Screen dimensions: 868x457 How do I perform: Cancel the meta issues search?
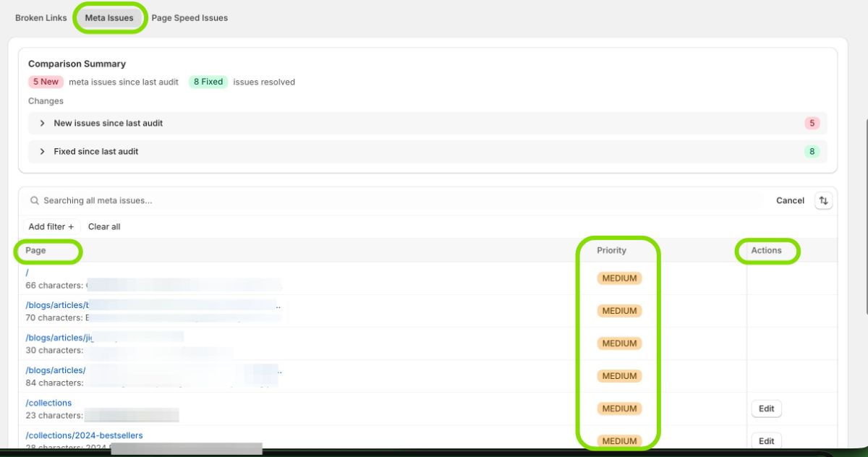pos(790,200)
